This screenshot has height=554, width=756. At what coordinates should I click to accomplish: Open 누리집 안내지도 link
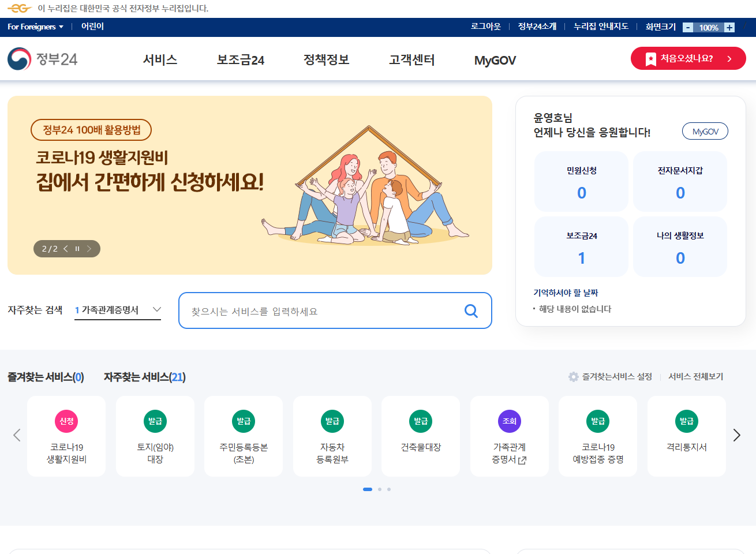(x=601, y=27)
